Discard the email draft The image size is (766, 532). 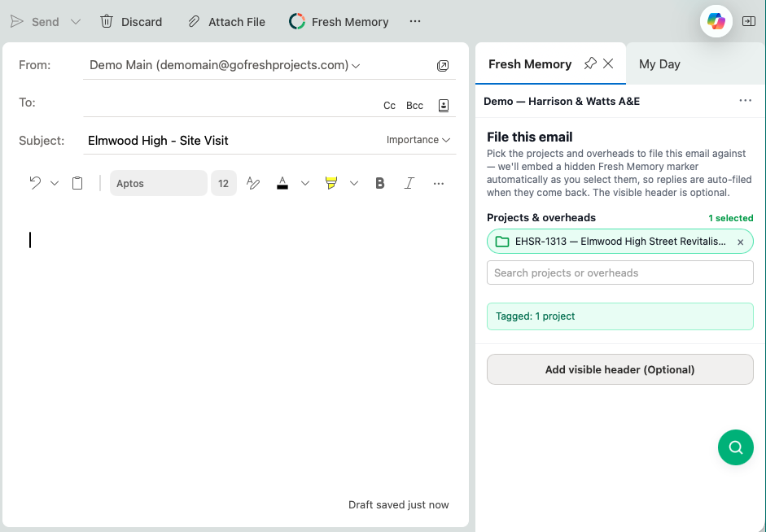pyautogui.click(x=131, y=21)
